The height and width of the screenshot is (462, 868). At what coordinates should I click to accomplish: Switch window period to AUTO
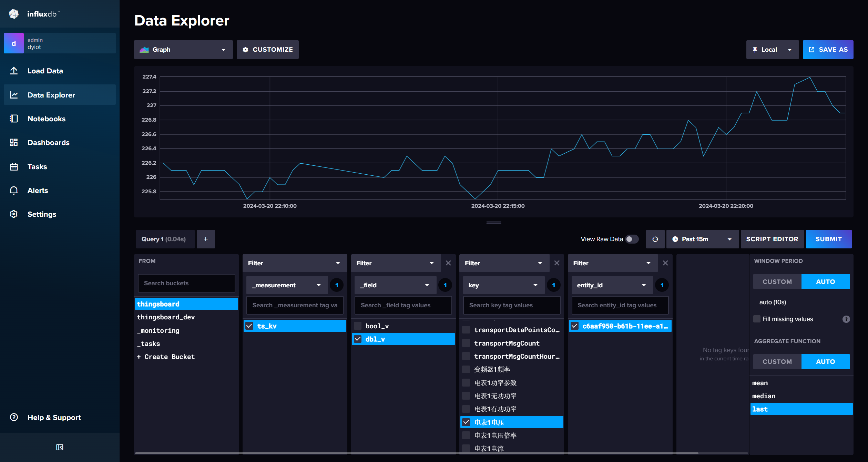pos(826,281)
